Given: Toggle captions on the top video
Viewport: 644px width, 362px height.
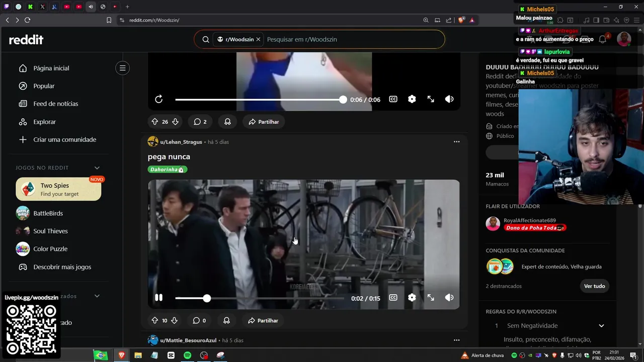Looking at the screenshot, I should point(393,100).
